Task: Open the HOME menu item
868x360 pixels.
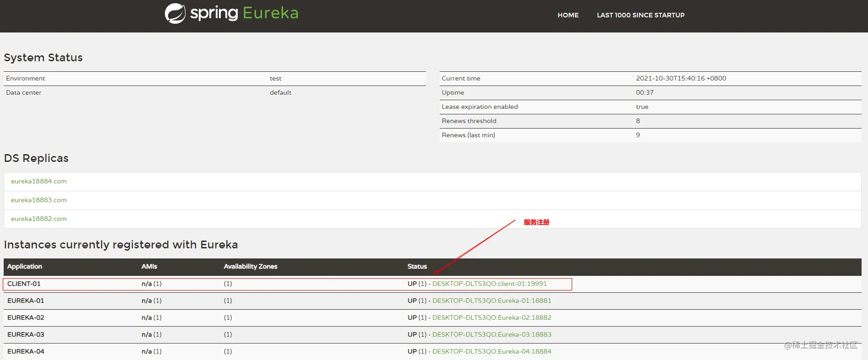Action: point(568,15)
